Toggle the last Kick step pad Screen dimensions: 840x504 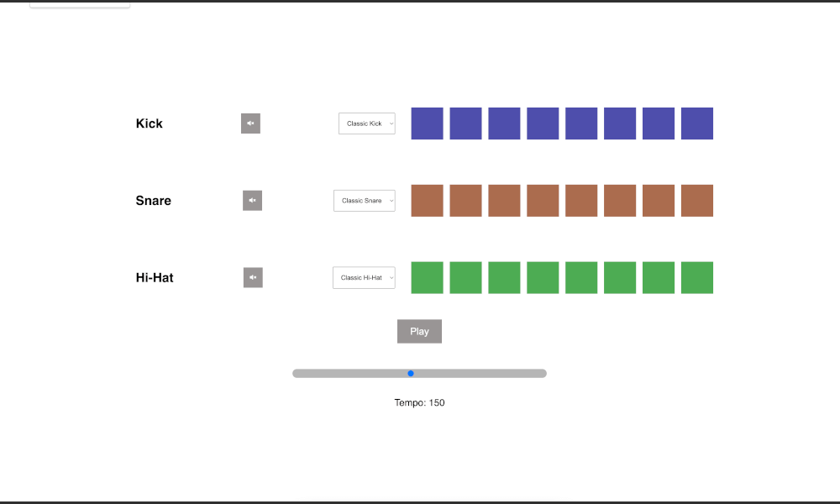[697, 123]
